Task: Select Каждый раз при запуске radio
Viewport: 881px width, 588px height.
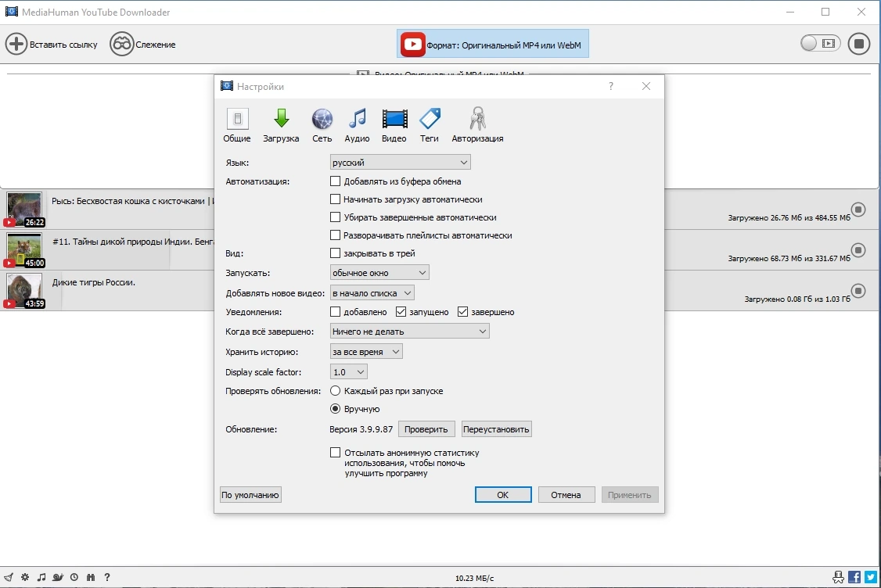Action: (336, 390)
